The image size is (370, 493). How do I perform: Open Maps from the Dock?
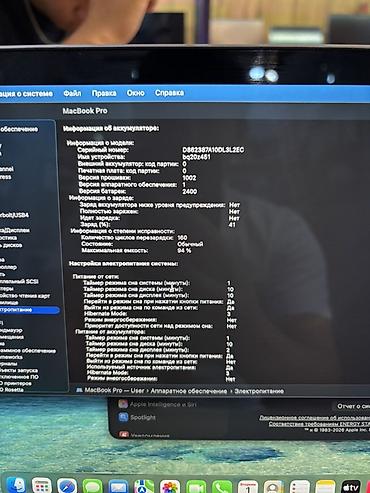pyautogui.click(x=144, y=487)
